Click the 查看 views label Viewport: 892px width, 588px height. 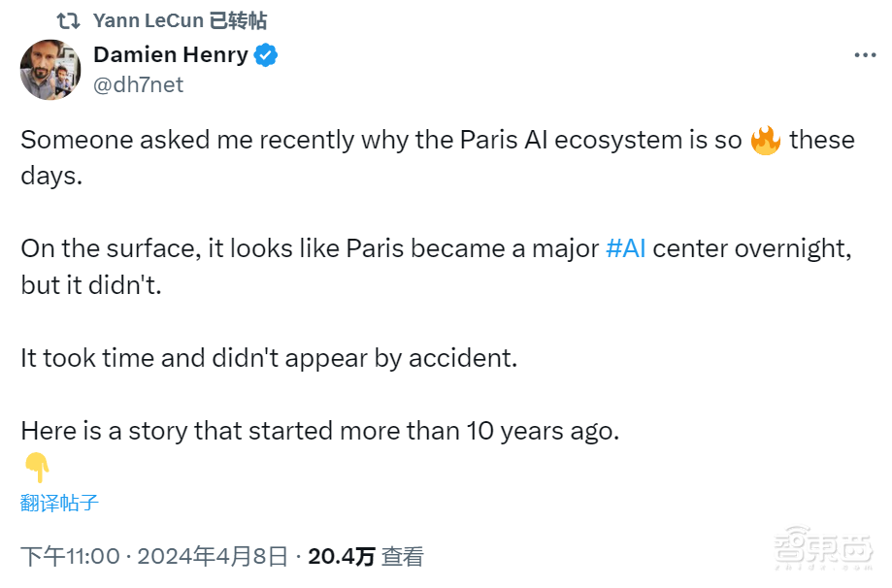click(402, 556)
